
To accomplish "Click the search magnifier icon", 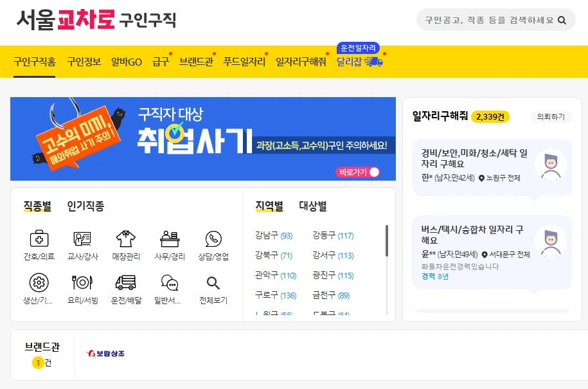I will [x=562, y=21].
